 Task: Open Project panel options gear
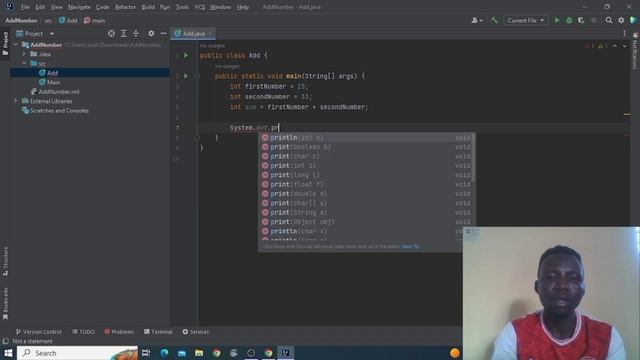tap(151, 33)
